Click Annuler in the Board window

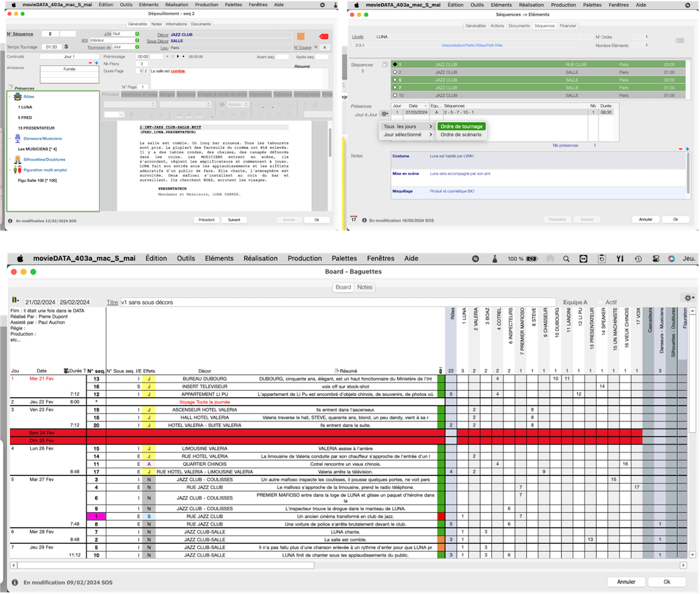pos(626,582)
